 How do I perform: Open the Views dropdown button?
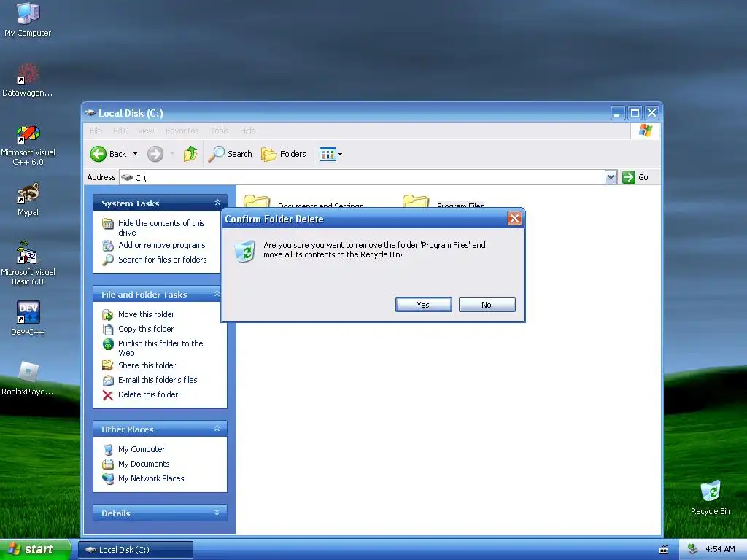(x=331, y=154)
